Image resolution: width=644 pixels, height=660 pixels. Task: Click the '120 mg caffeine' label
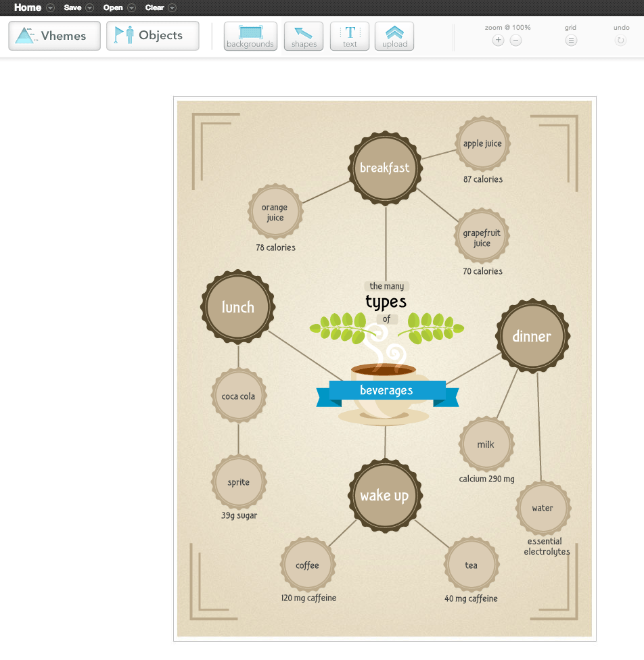point(308,598)
